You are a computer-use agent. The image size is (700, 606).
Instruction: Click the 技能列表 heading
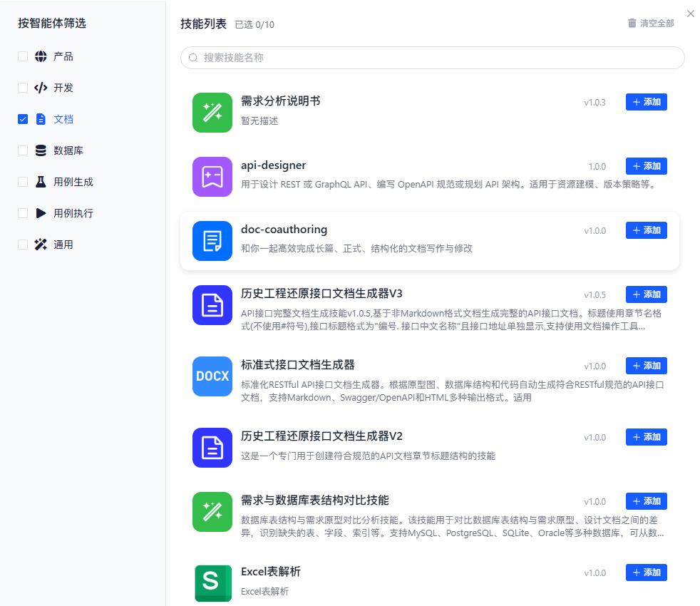tap(203, 24)
